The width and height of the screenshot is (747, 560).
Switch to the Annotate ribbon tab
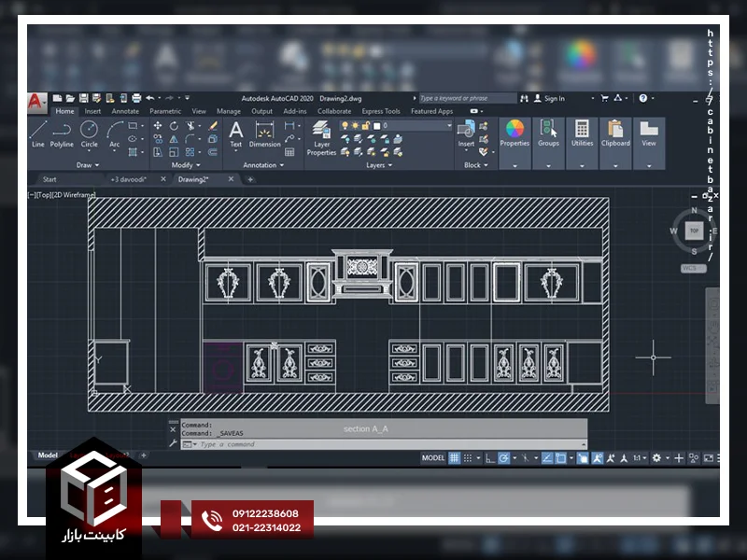125,111
